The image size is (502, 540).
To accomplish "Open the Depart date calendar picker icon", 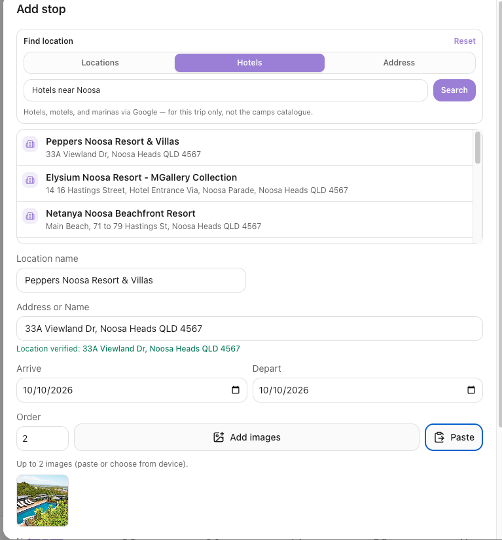I will pos(471,390).
